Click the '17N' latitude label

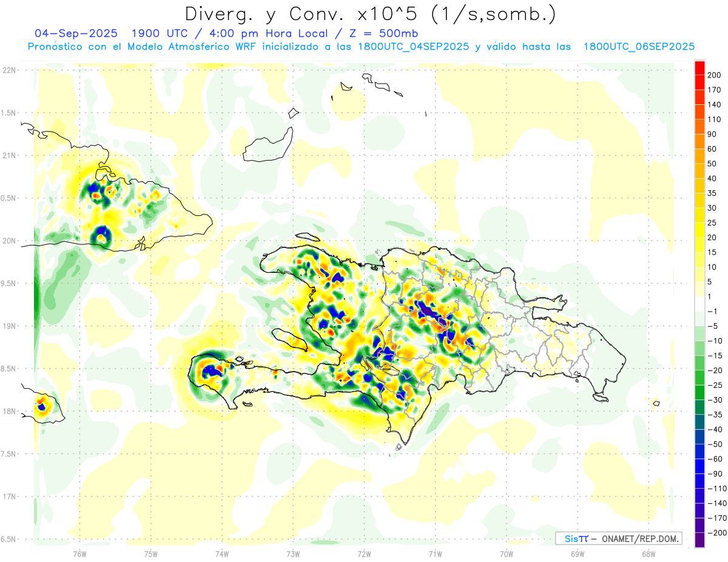click(x=9, y=497)
